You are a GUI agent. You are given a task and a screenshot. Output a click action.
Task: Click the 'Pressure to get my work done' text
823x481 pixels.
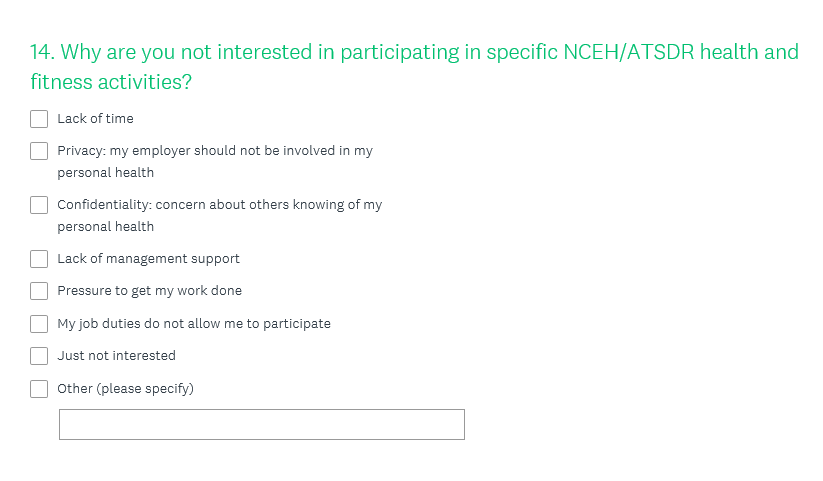[x=149, y=291]
